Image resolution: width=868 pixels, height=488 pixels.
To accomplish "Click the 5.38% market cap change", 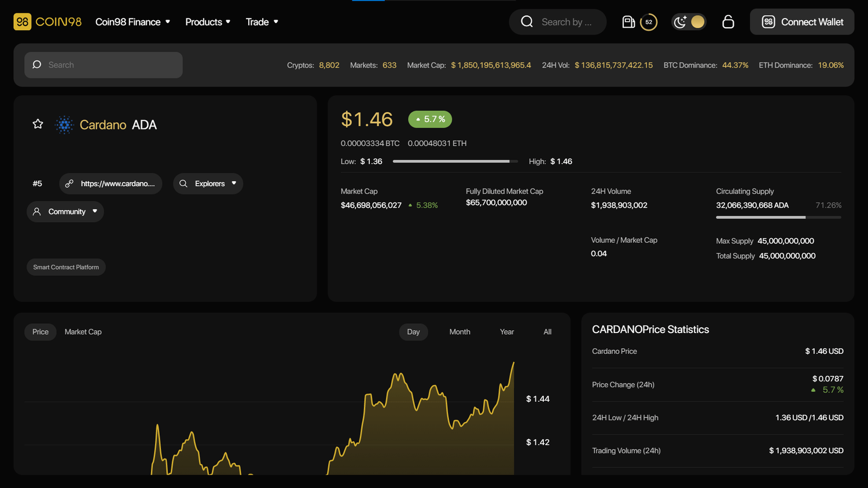I will (427, 205).
